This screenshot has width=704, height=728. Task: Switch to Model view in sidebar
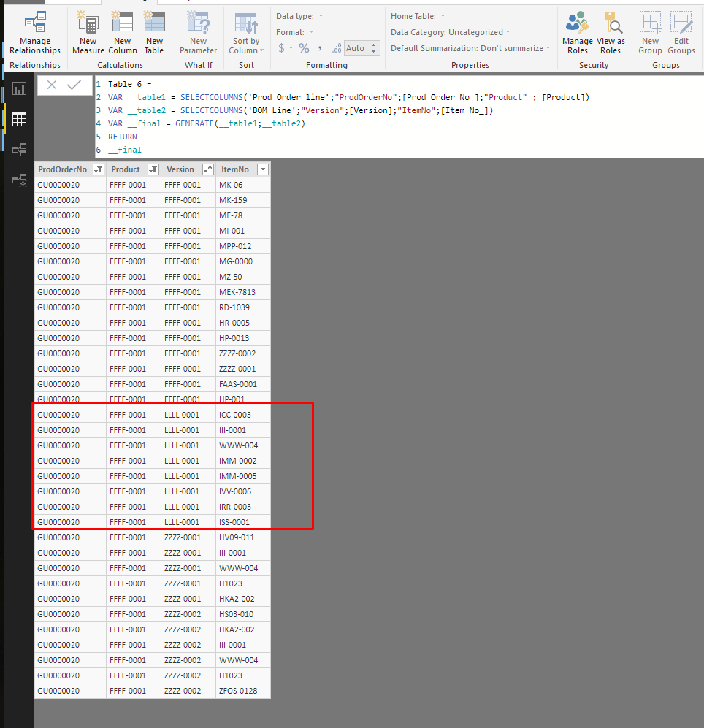[19, 150]
